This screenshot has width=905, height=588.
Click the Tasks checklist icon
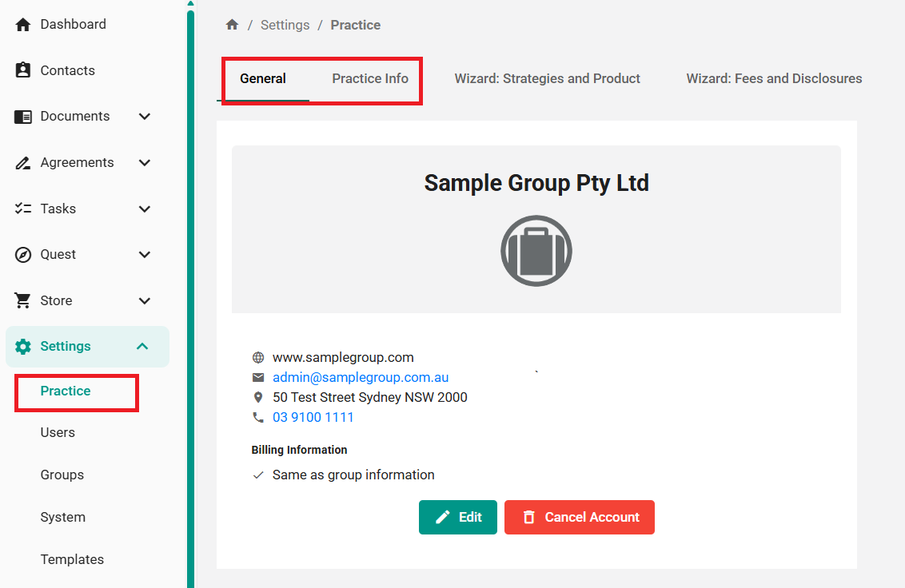pos(23,209)
